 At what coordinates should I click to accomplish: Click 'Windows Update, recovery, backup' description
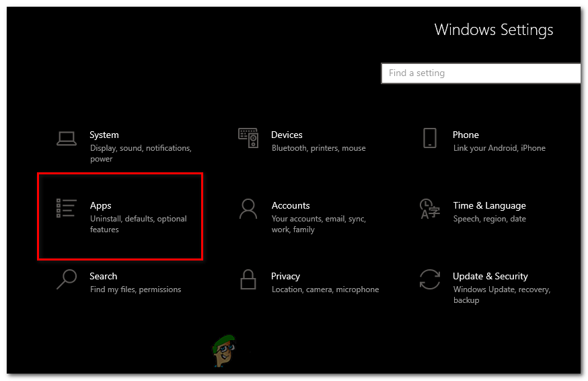[502, 295]
